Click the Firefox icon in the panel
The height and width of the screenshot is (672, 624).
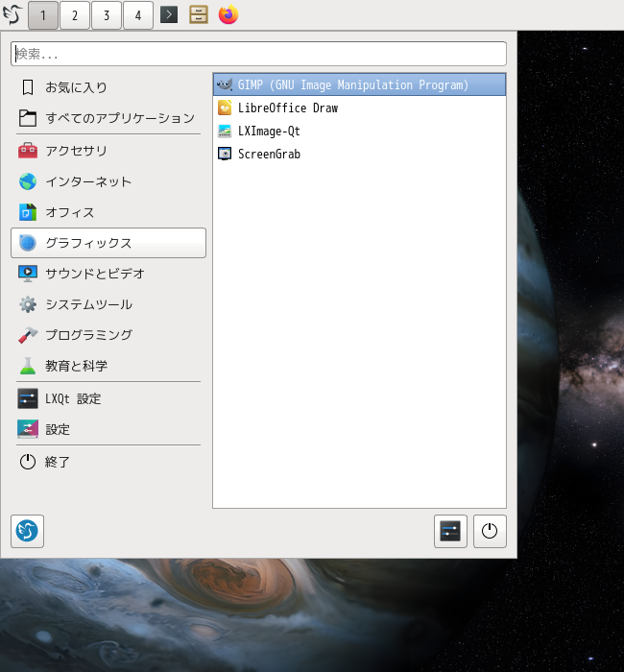pyautogui.click(x=228, y=15)
